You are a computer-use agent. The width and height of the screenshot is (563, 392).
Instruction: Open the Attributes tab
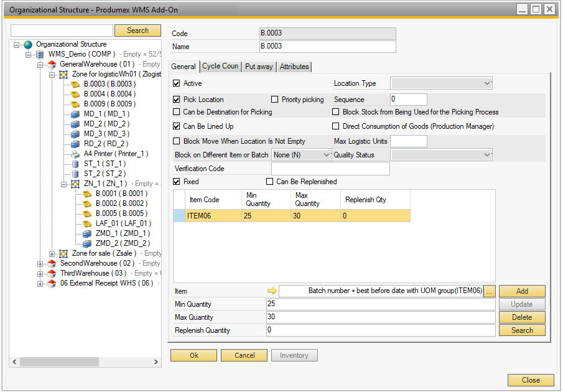coord(294,67)
